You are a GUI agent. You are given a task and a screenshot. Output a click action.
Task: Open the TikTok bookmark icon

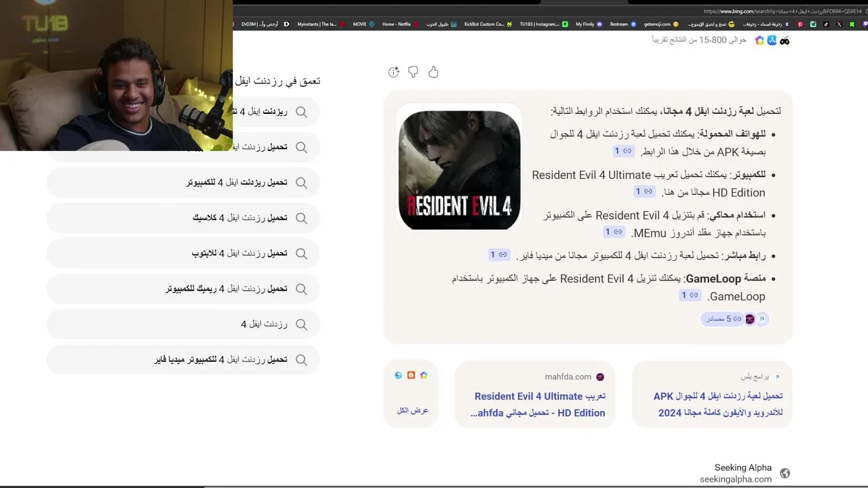pyautogui.click(x=826, y=24)
